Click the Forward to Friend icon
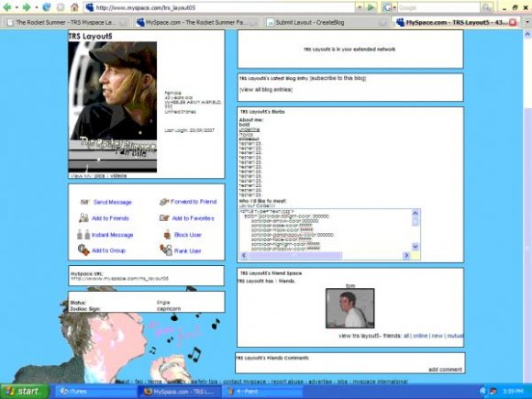The image size is (532, 399). pyautogui.click(x=164, y=202)
